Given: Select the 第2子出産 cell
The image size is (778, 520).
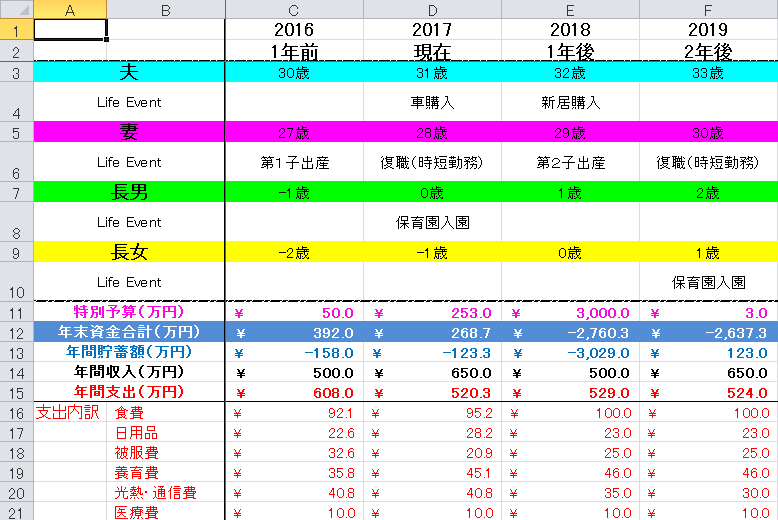Looking at the screenshot, I should click(570, 162).
